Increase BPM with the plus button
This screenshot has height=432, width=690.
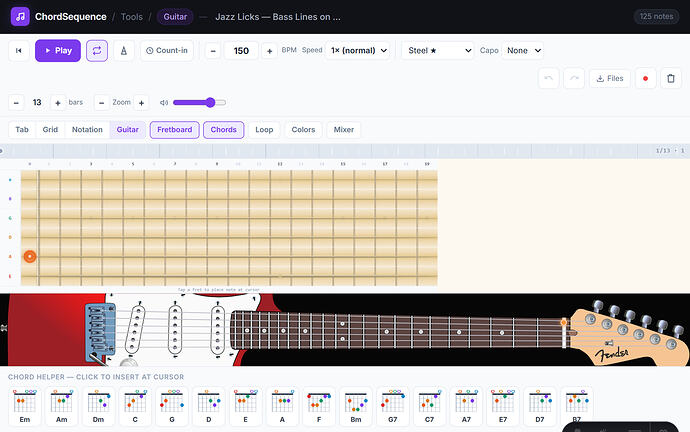click(x=269, y=51)
